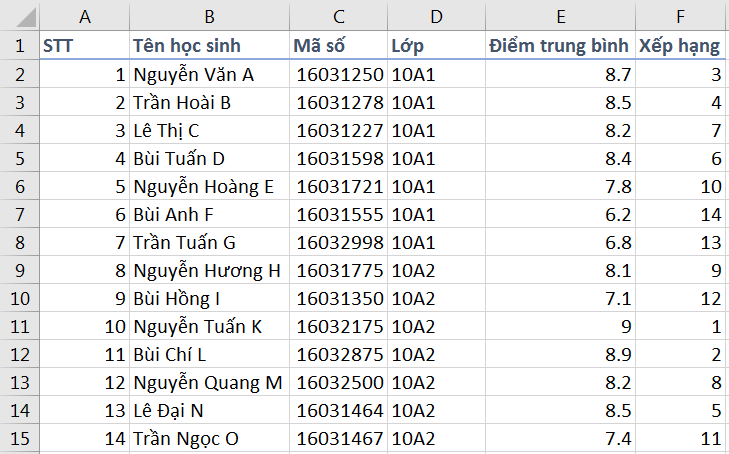Select cell with Trần Hoài B
Viewport: 729px width, 454px height.
tap(209, 102)
